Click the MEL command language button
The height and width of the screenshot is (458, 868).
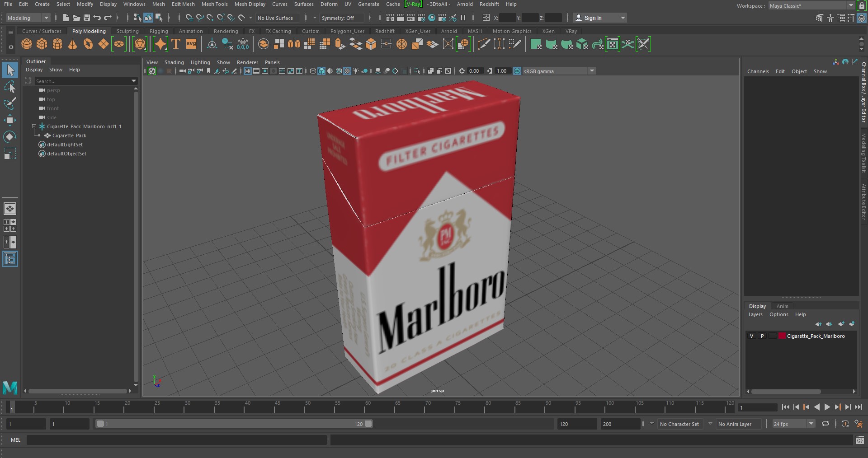(15, 440)
